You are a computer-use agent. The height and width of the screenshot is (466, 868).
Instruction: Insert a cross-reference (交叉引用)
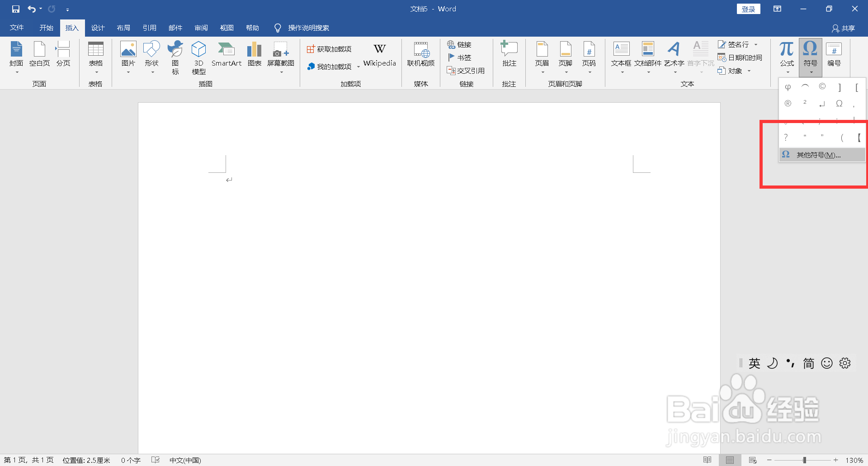(x=466, y=71)
